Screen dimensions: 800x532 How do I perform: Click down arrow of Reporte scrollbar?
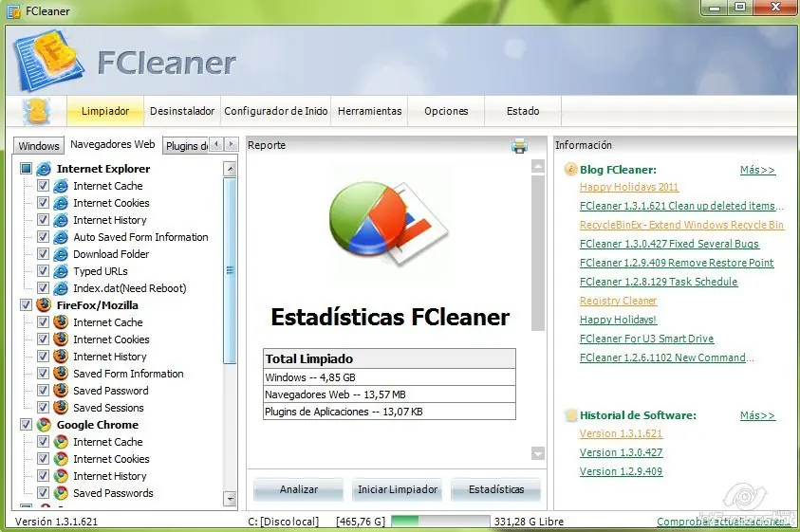(538, 453)
